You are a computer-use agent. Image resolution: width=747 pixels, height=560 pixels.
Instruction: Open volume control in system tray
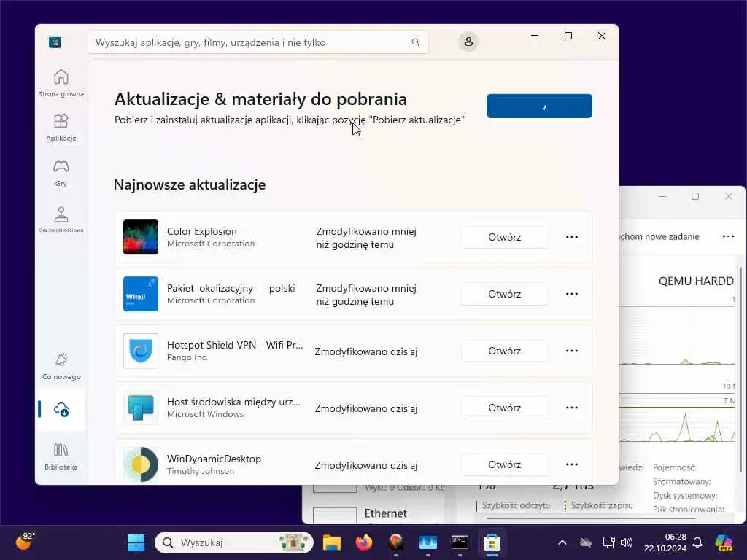coord(627,542)
